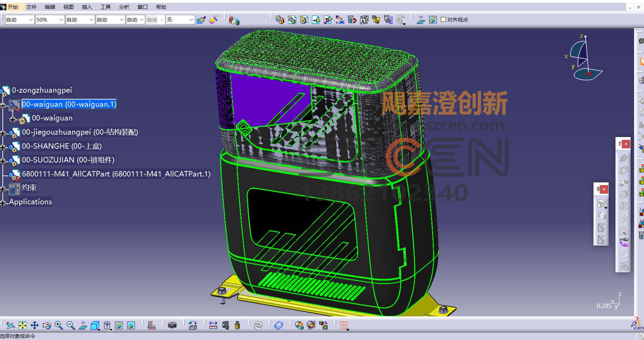Screen dimensions: 644x340
Task: Collapse the 00-waiguan (00-waiguan.1) node
Action: [3, 105]
